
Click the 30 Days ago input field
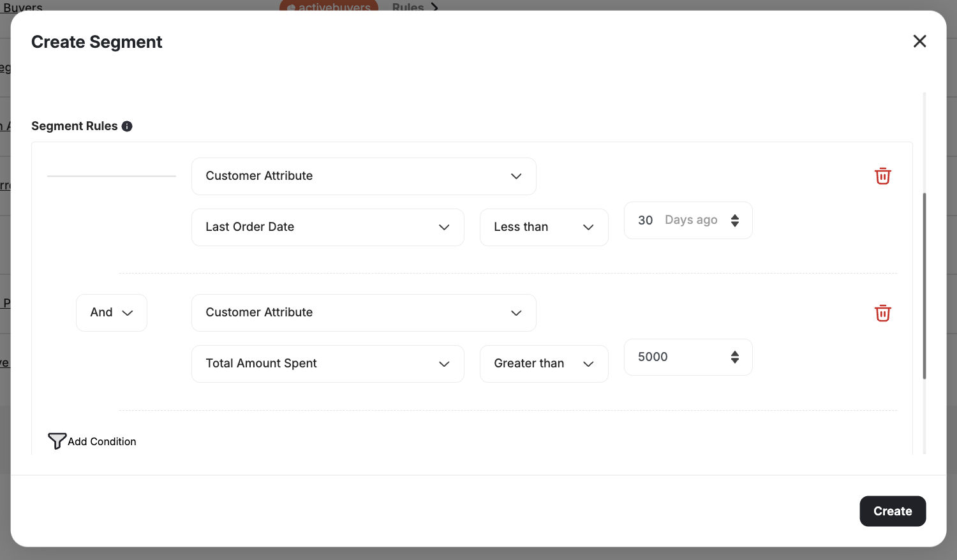[688, 220]
